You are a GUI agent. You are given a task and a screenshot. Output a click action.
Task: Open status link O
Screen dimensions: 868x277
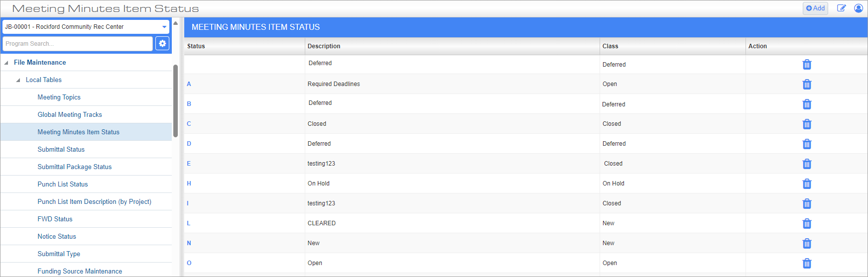[x=189, y=263]
